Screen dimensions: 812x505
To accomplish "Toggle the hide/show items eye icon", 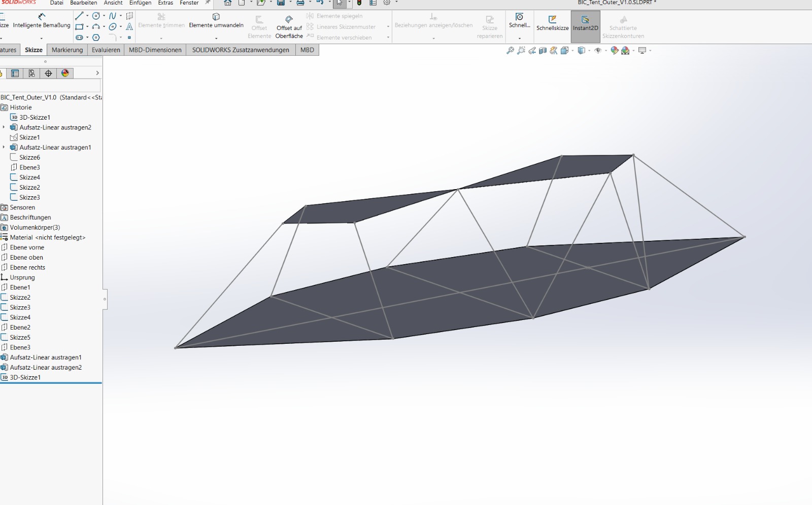I will [598, 51].
